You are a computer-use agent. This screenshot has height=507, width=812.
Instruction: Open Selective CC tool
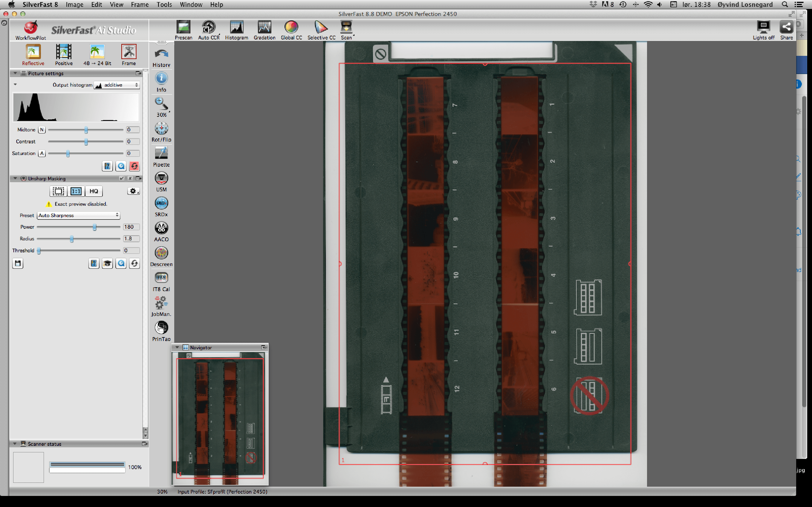coord(321,30)
